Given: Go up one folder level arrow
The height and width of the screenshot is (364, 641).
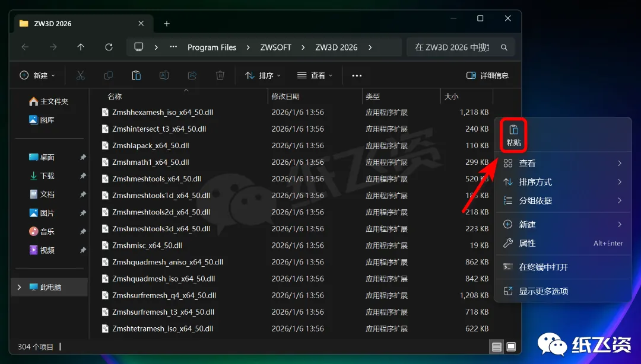Looking at the screenshot, I should click(81, 47).
